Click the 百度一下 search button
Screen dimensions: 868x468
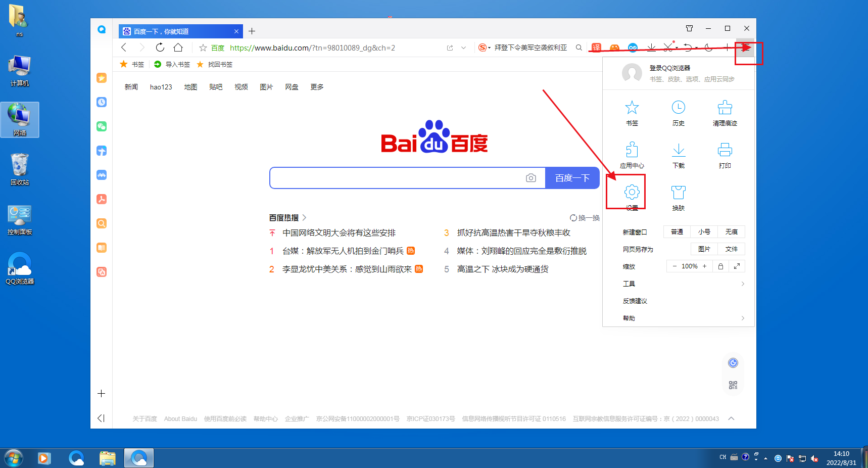(x=572, y=178)
